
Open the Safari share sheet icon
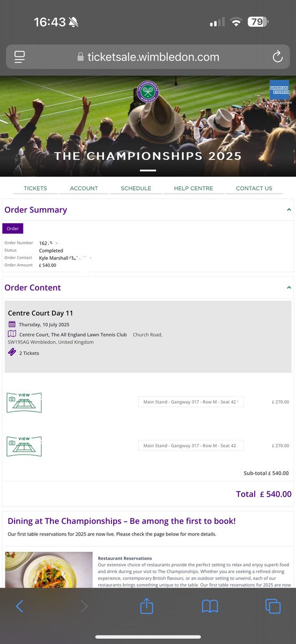click(x=147, y=605)
